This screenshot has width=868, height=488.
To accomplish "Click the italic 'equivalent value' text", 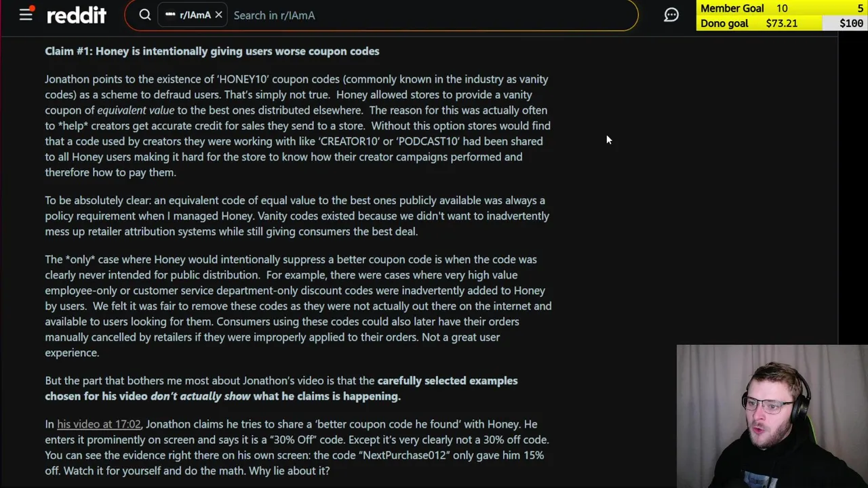I will 136,110.
